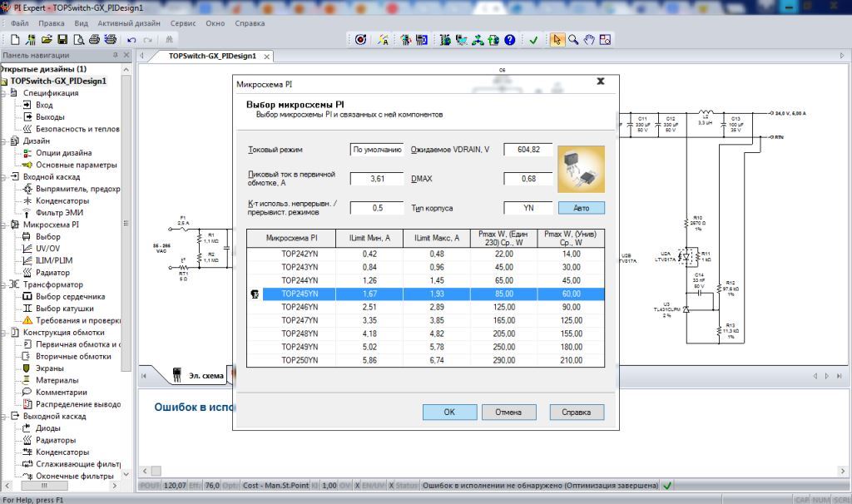Click the Микросхема PI column header
852x504 pixels.
[291, 238]
